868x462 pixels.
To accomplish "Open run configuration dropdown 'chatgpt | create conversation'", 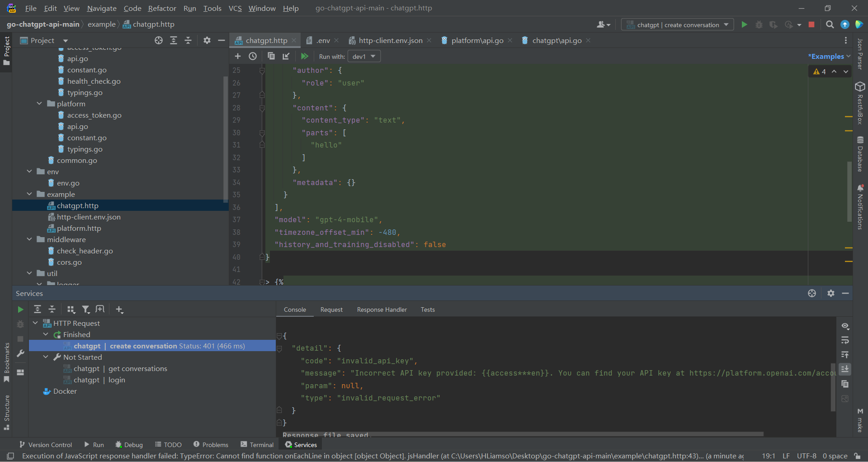I will (x=677, y=25).
